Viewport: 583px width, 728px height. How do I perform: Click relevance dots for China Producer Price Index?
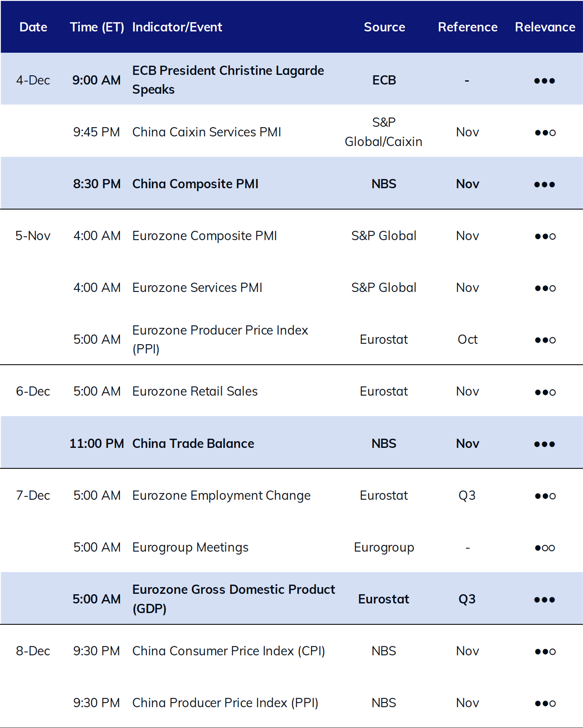[545, 703]
